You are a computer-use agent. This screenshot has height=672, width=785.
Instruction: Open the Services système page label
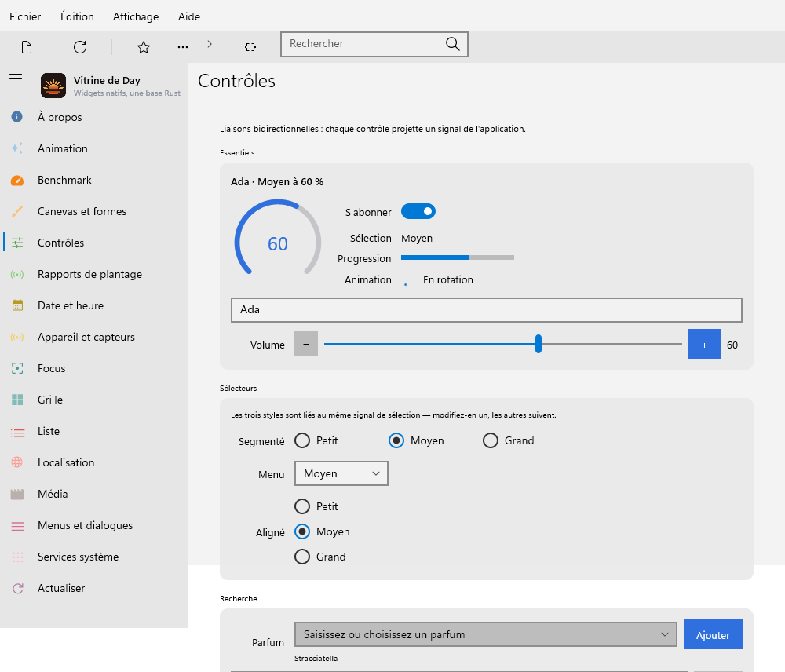78,557
